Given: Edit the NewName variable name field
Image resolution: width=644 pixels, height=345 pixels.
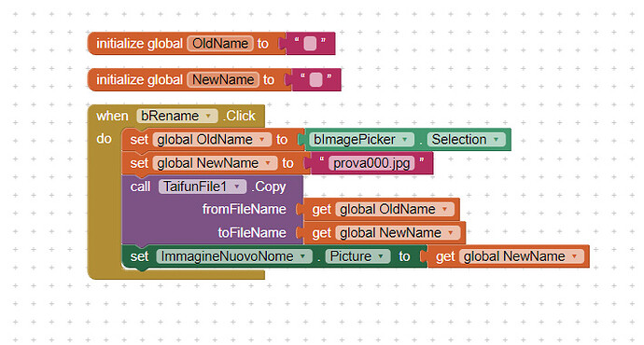Looking at the screenshot, I should (x=223, y=79).
